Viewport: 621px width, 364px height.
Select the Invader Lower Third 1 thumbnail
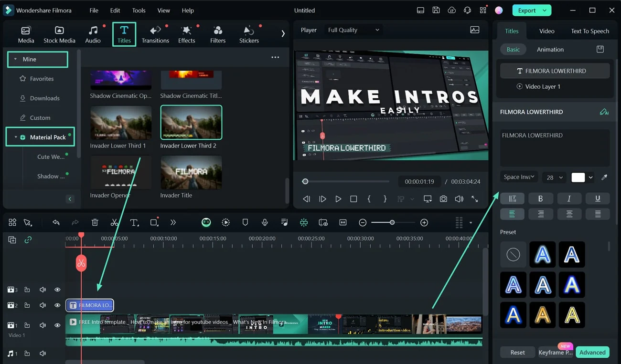121,123
